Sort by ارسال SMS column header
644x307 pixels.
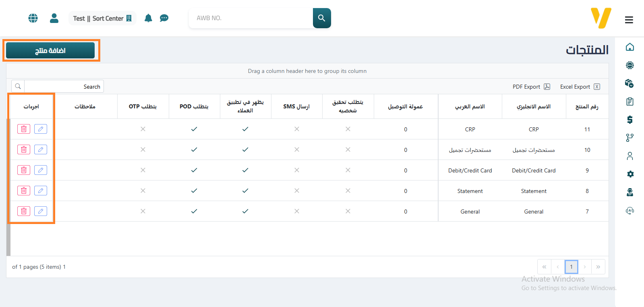point(297,106)
